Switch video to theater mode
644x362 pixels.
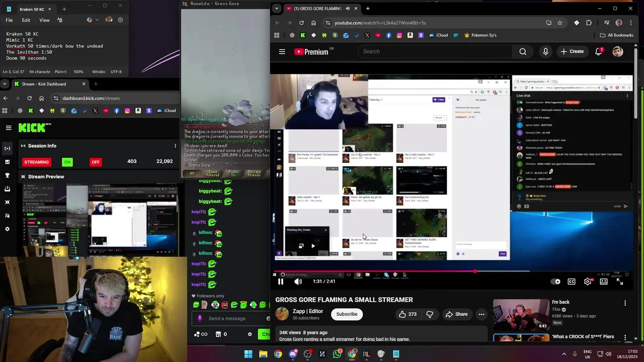click(604, 282)
